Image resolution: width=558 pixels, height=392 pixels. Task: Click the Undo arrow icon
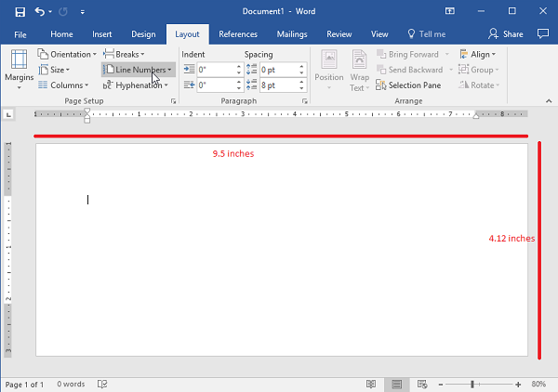[41, 11]
